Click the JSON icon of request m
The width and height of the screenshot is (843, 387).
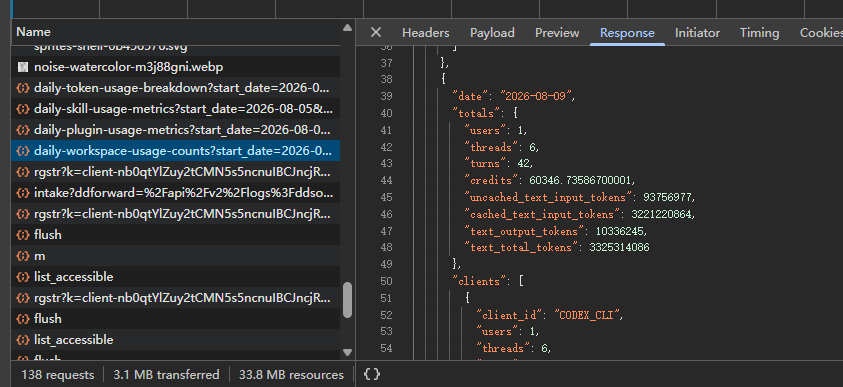tap(23, 256)
